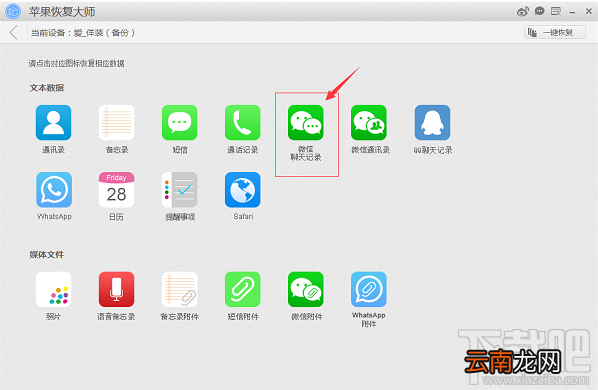
Task: Open the WhatsApp messages icon
Action: (x=54, y=190)
